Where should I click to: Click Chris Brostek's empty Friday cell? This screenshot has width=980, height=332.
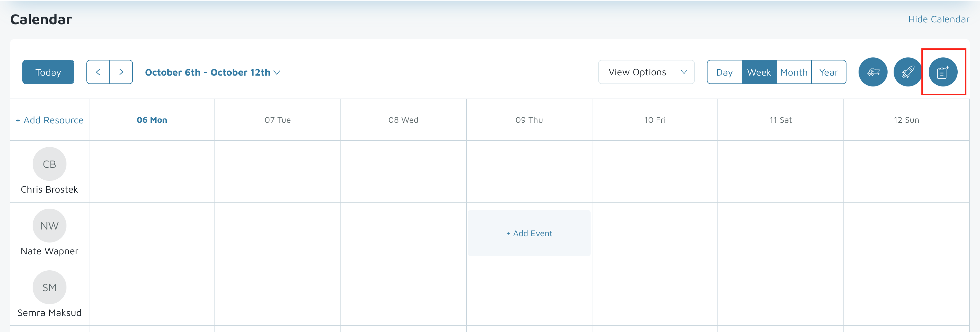[655, 171]
